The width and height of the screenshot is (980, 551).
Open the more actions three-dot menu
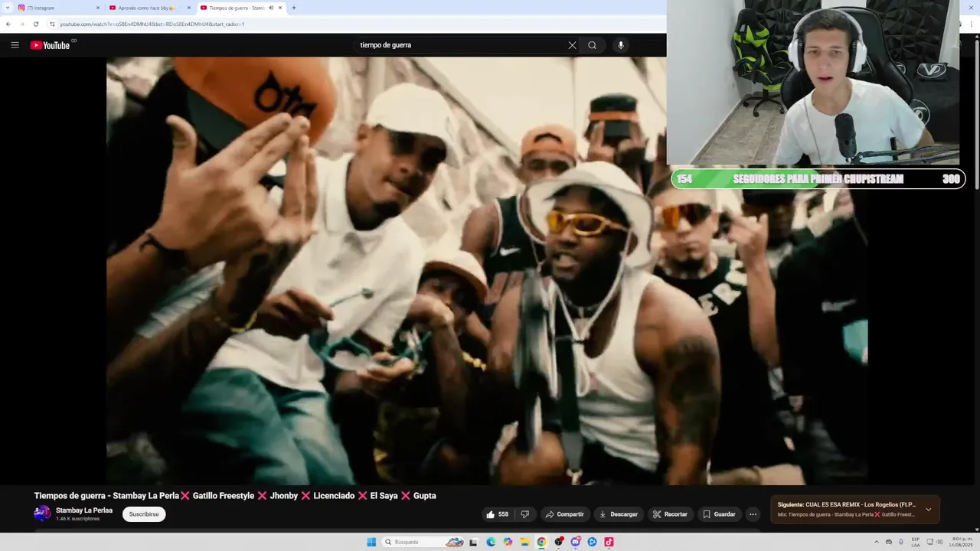click(x=753, y=514)
